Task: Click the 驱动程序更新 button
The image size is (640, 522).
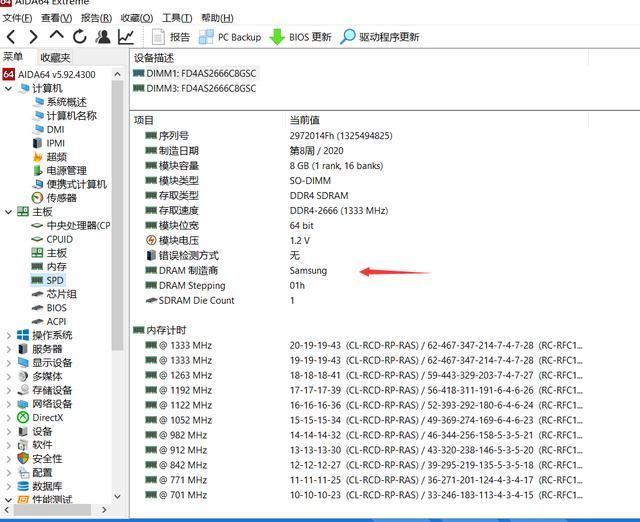Action: click(x=380, y=37)
